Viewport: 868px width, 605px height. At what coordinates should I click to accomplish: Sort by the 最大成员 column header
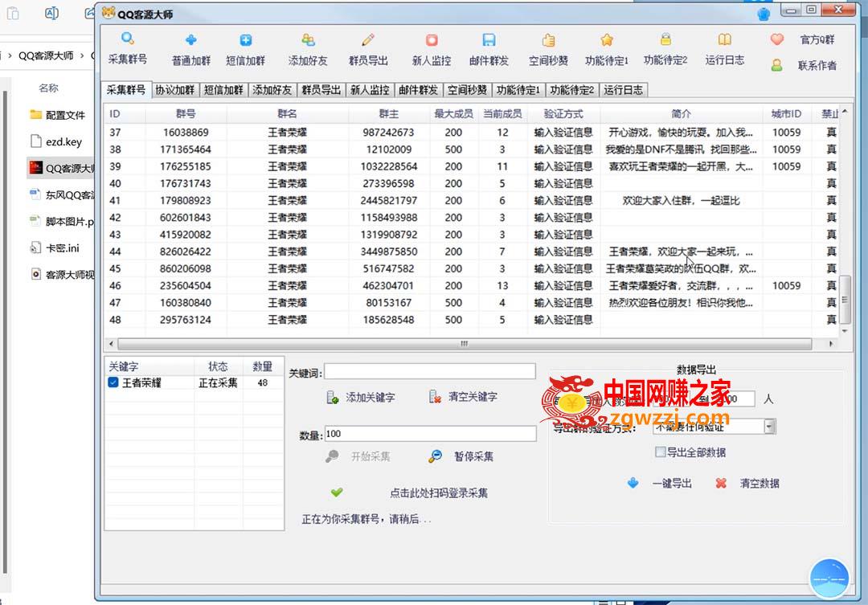[453, 113]
